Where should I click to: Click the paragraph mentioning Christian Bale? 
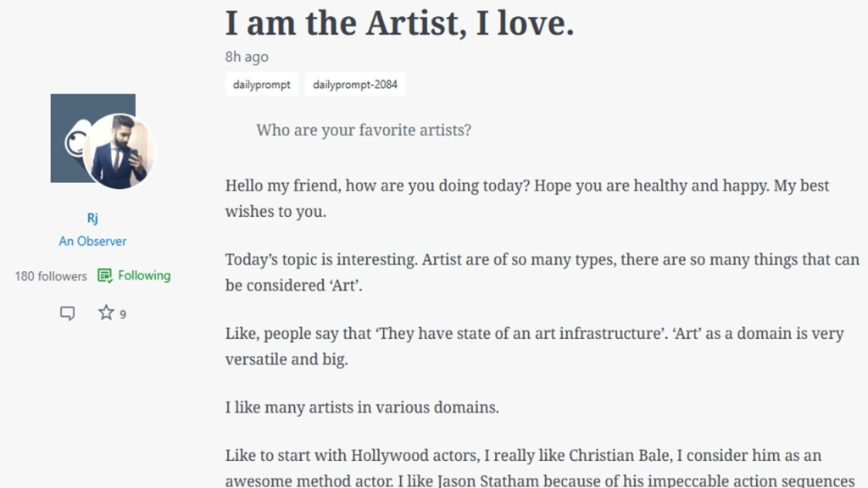[523, 456]
